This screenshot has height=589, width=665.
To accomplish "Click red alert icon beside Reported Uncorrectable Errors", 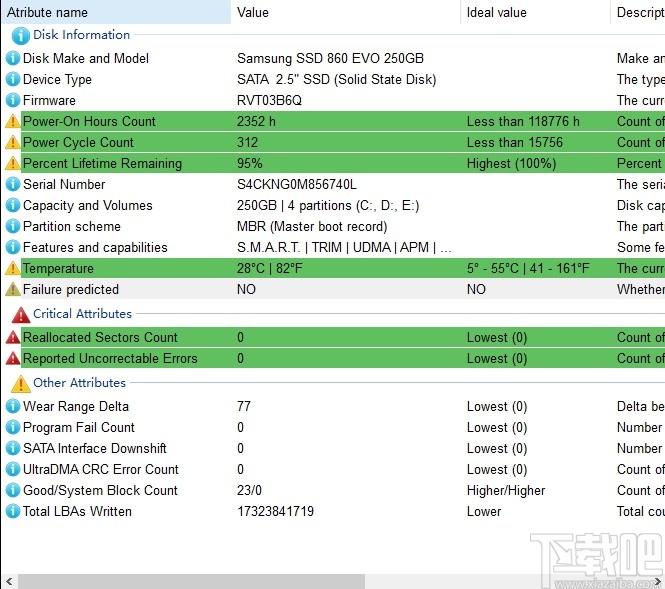I will 13,358.
